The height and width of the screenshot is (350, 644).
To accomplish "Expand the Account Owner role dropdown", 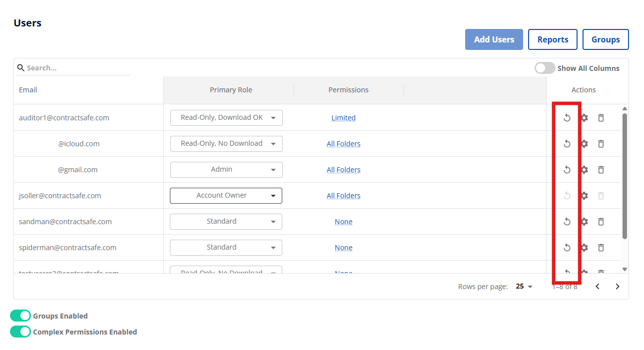I will point(226,196).
